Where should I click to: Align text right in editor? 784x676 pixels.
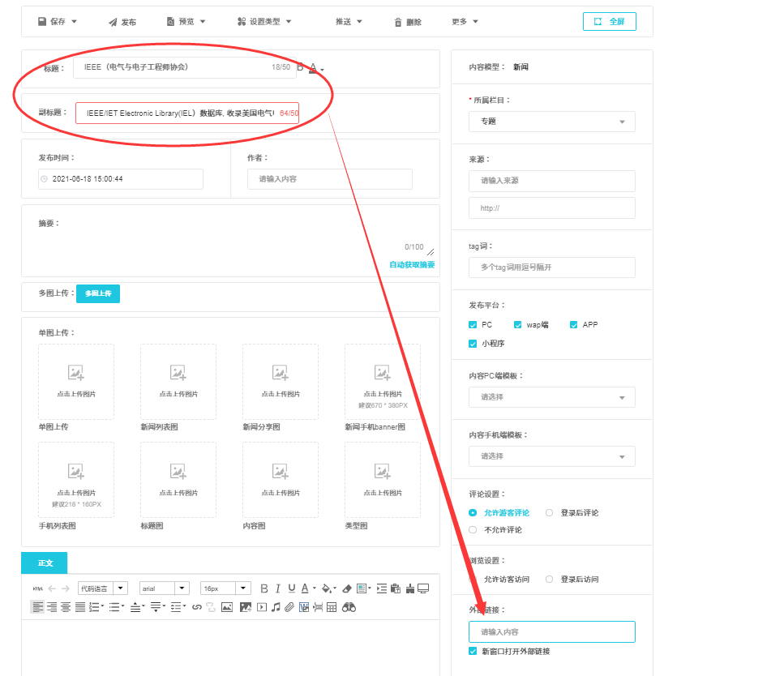(52, 607)
